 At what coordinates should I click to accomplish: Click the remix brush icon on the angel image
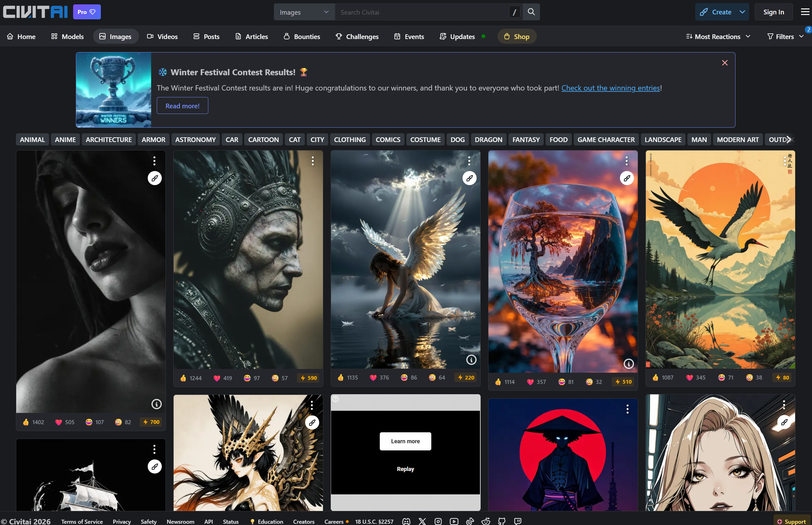469,178
